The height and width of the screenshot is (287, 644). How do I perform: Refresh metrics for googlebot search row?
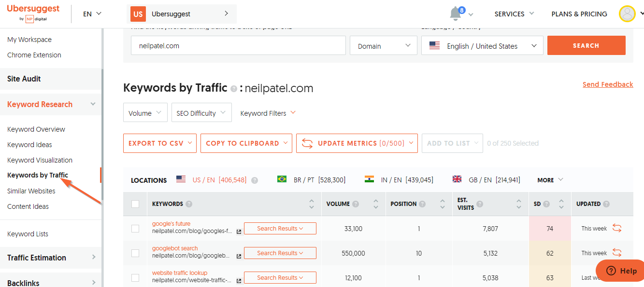(x=617, y=252)
